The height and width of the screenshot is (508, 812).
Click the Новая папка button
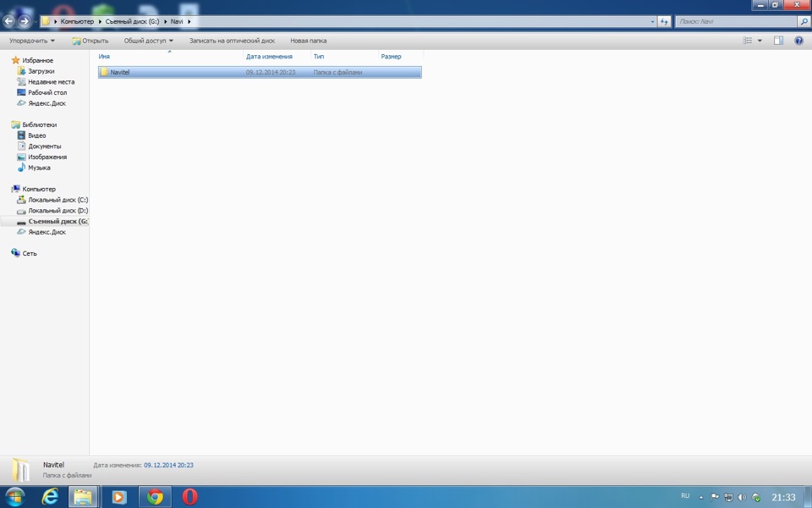click(x=308, y=41)
